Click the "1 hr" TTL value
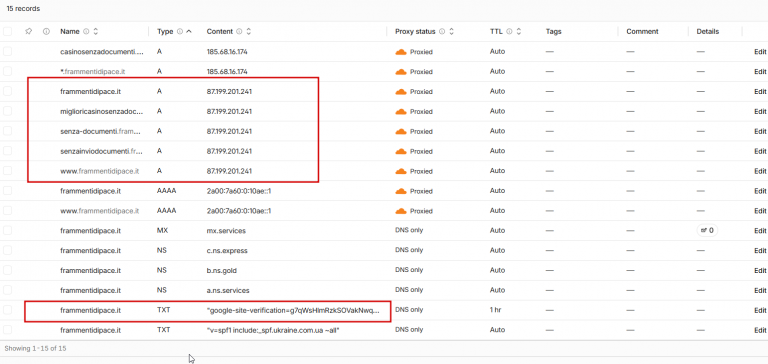Image resolution: width=768 pixels, height=364 pixels. tap(495, 310)
